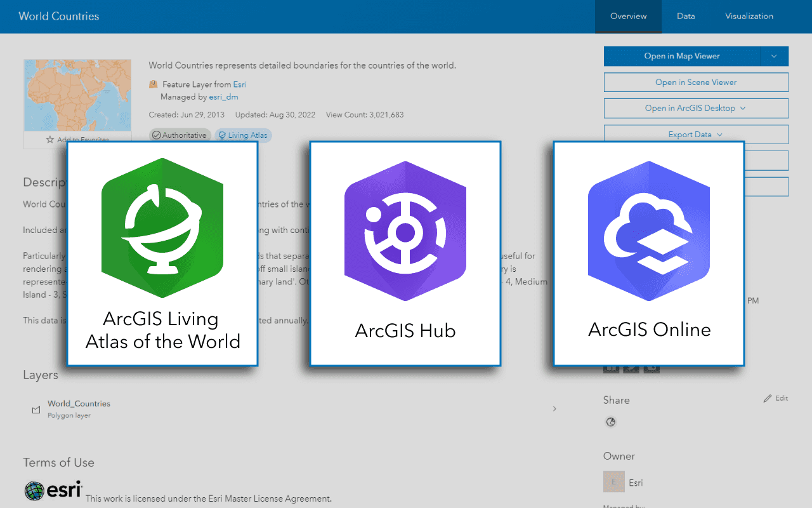Click the Authoritative badge

point(180,135)
